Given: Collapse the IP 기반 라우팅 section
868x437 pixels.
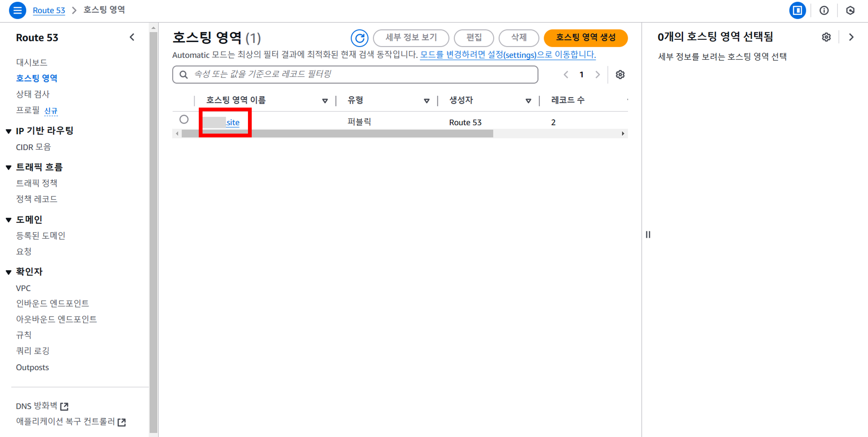Looking at the screenshot, I should [9, 131].
